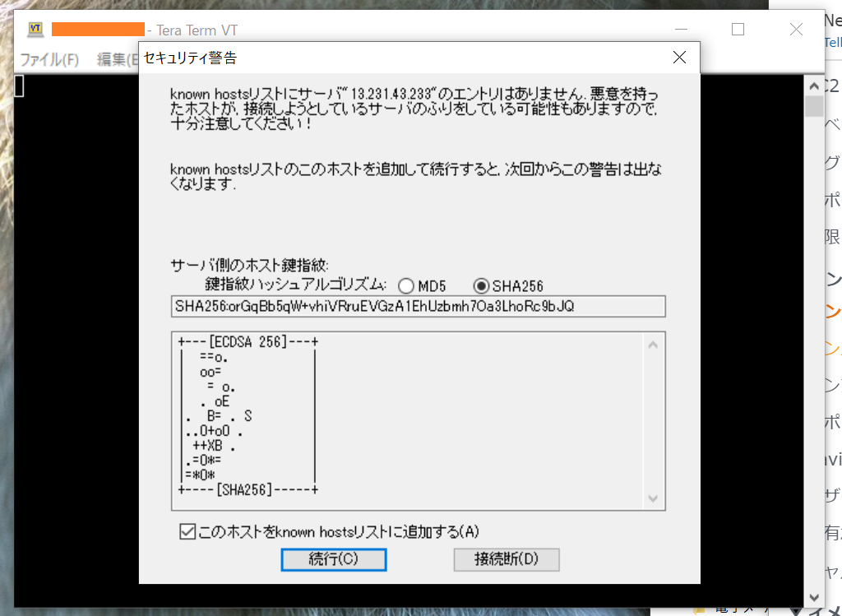Click the terminal scrollbar's down arrow
The image size is (842, 616).
813,598
